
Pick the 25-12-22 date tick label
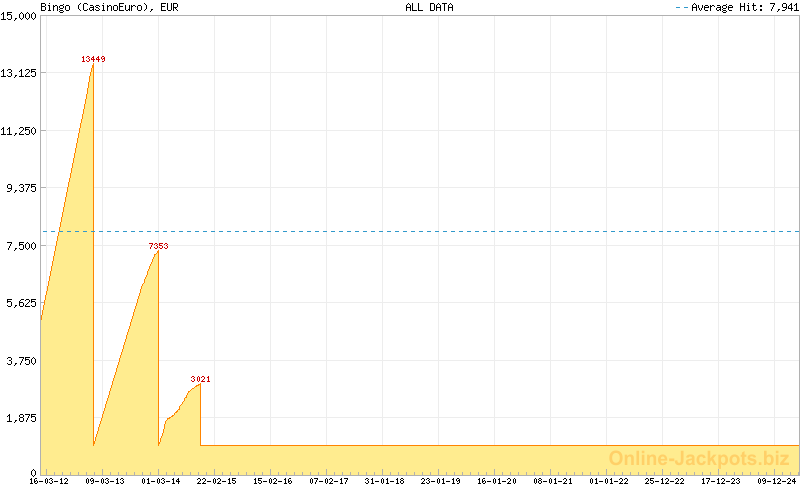[665, 481]
